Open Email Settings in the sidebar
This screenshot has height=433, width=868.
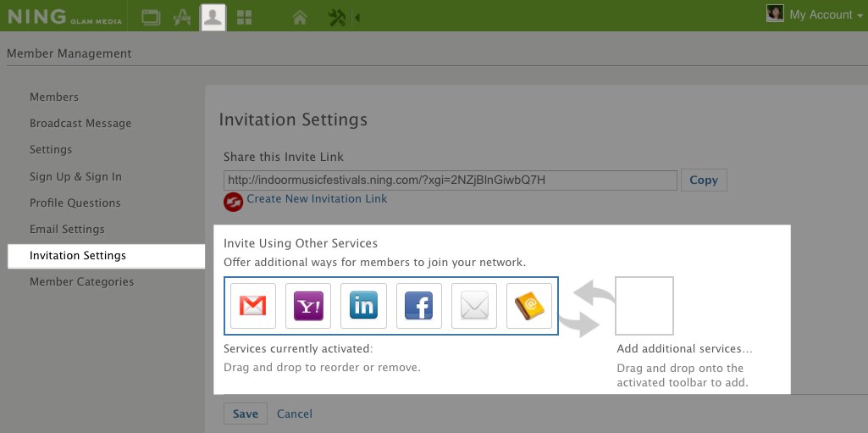[x=67, y=230]
